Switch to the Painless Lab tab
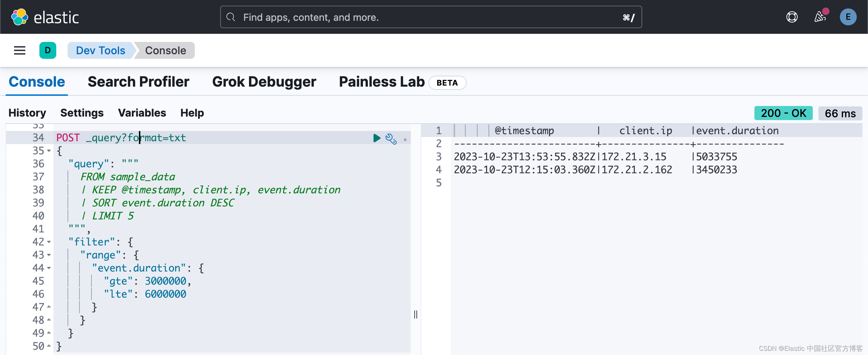 pyautogui.click(x=382, y=82)
